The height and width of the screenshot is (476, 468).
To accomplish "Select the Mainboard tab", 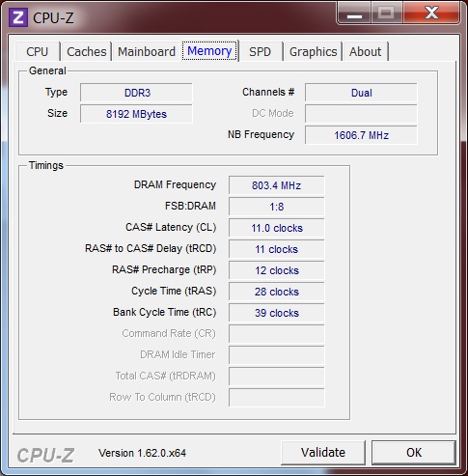I will pyautogui.click(x=147, y=51).
